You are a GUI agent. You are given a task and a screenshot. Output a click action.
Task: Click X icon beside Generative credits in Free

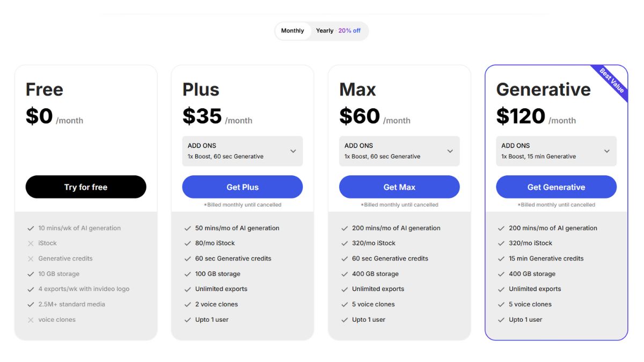[31, 258]
